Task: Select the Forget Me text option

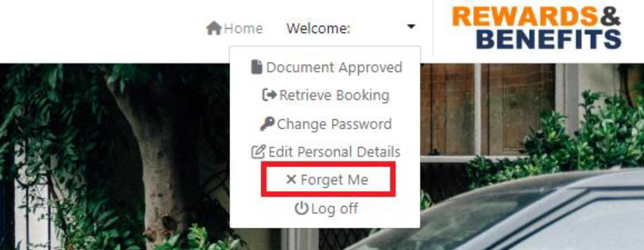Action: pyautogui.click(x=334, y=180)
